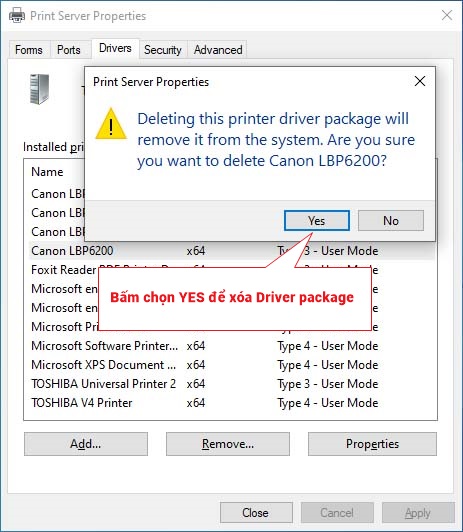Select TOSHIBA V4 Printer driver

[x=231, y=403]
